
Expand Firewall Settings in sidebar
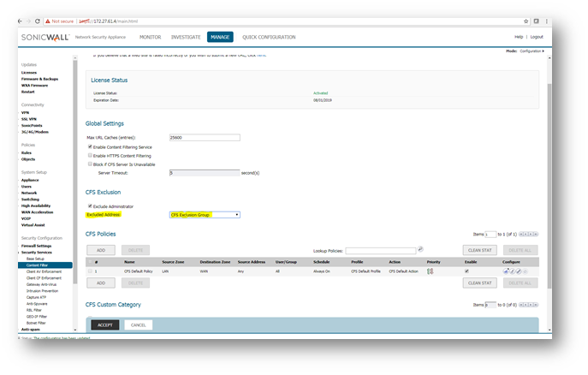pyautogui.click(x=36, y=246)
